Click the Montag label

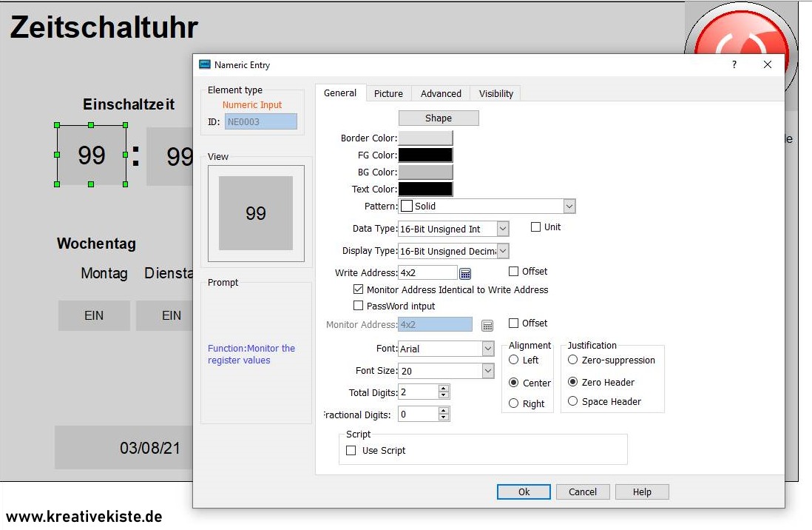coord(104,273)
